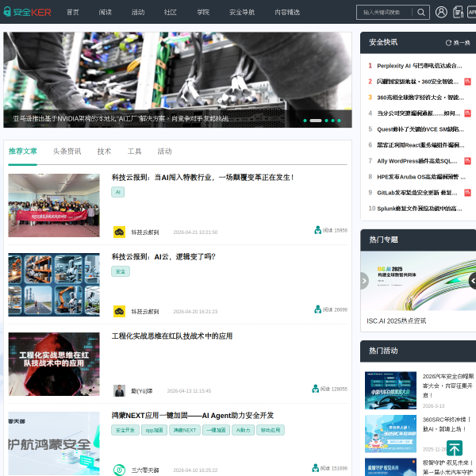Screen dimensions: 476x476
Task: Click the reader icon beside 阅读 151699
Action: pos(316,468)
